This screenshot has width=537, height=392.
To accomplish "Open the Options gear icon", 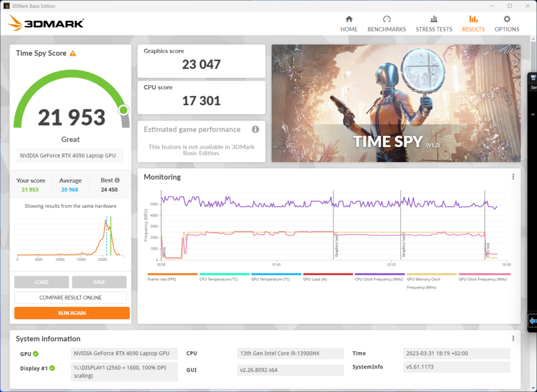I will click(x=506, y=19).
